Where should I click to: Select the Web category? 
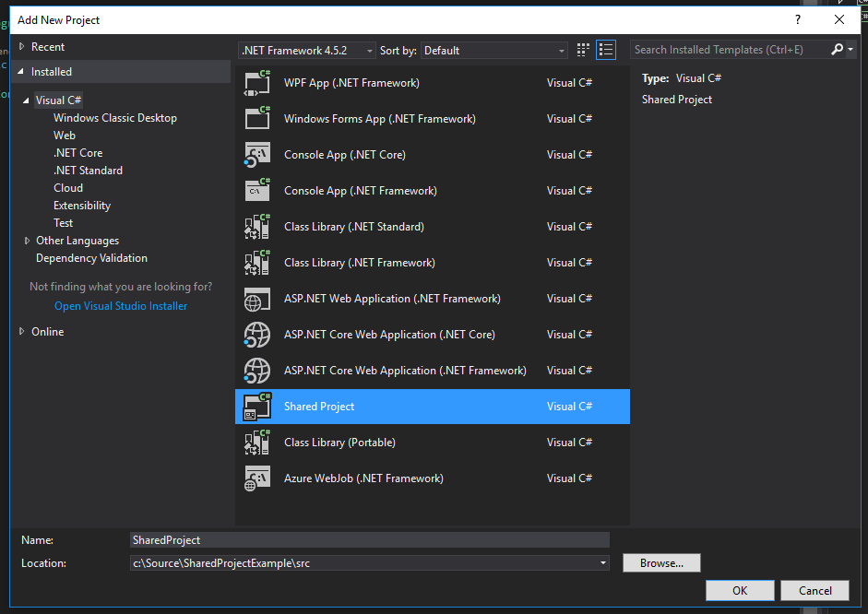tap(65, 136)
